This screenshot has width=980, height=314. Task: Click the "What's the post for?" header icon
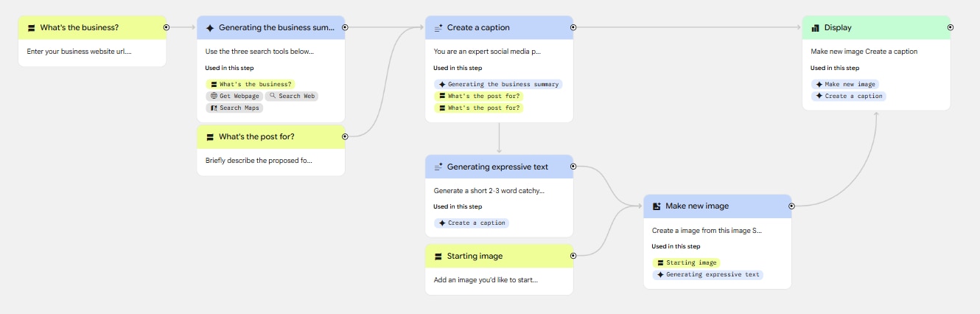[x=210, y=137]
